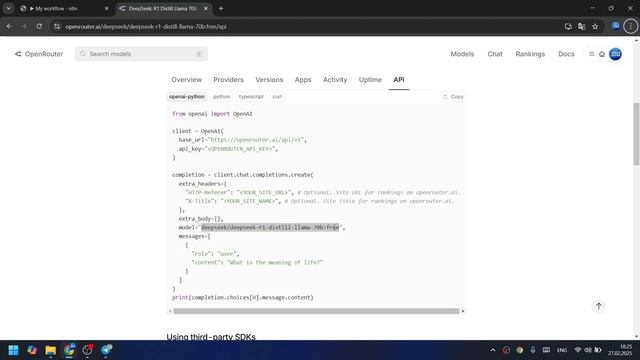The image size is (640, 360).
Task: Copy the code snippet
Action: click(x=453, y=97)
